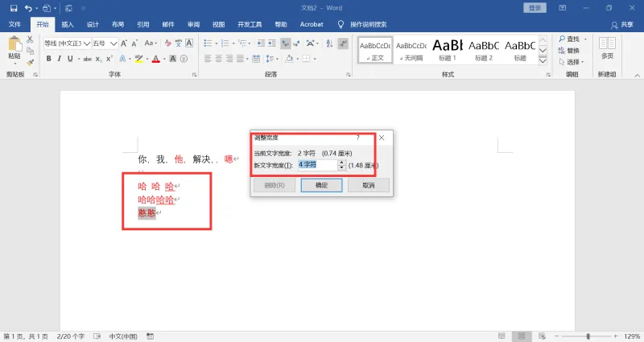The image size is (644, 342).
Task: Switch to the Acrobat tab
Action: [312, 25]
